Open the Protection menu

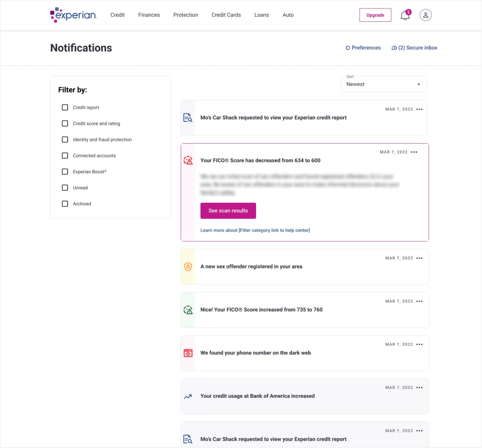pos(186,15)
